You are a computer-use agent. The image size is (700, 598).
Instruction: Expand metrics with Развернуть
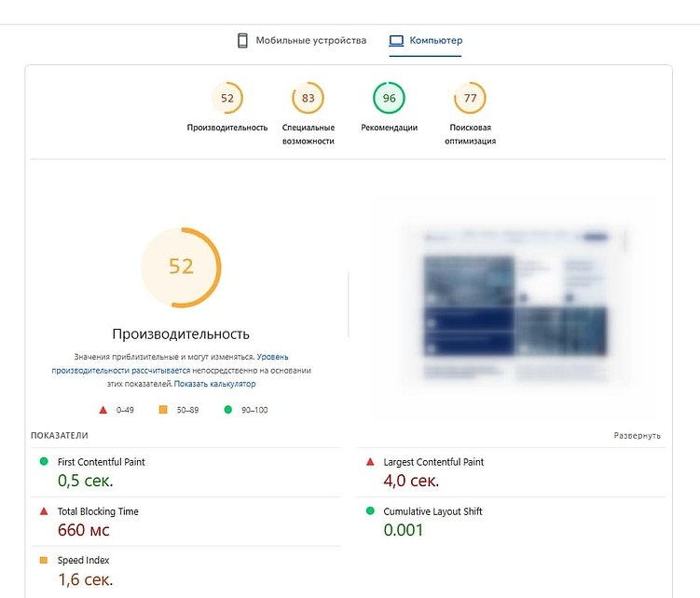[637, 436]
